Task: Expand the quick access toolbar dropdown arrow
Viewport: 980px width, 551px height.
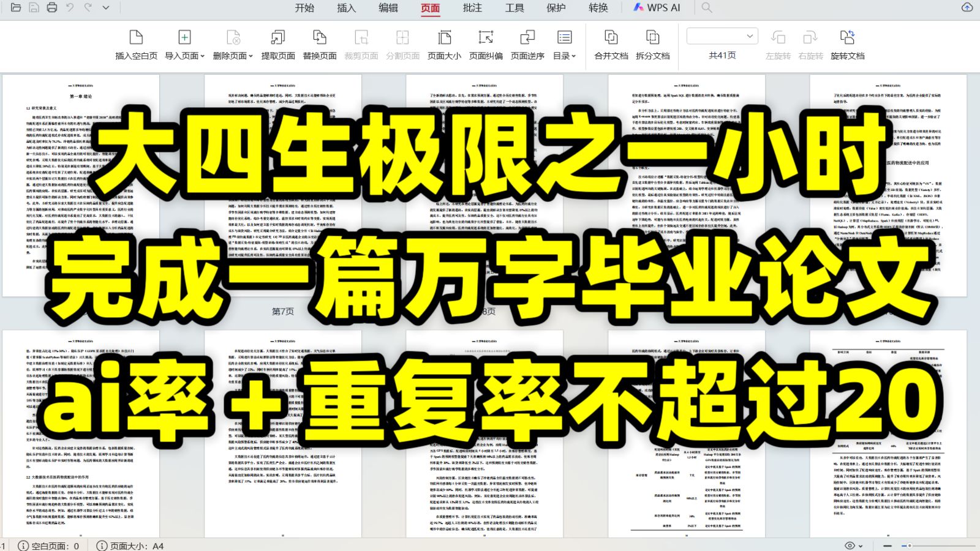Action: coord(106,7)
